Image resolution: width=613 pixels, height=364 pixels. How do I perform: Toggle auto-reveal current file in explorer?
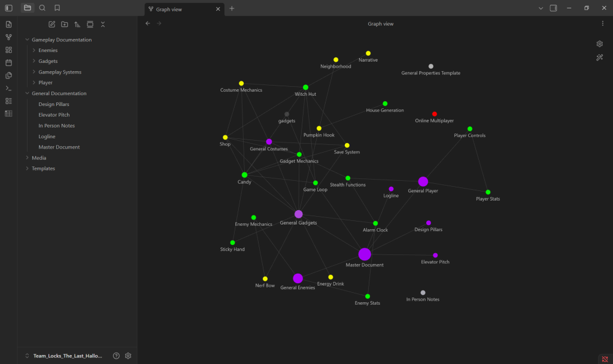(x=90, y=25)
